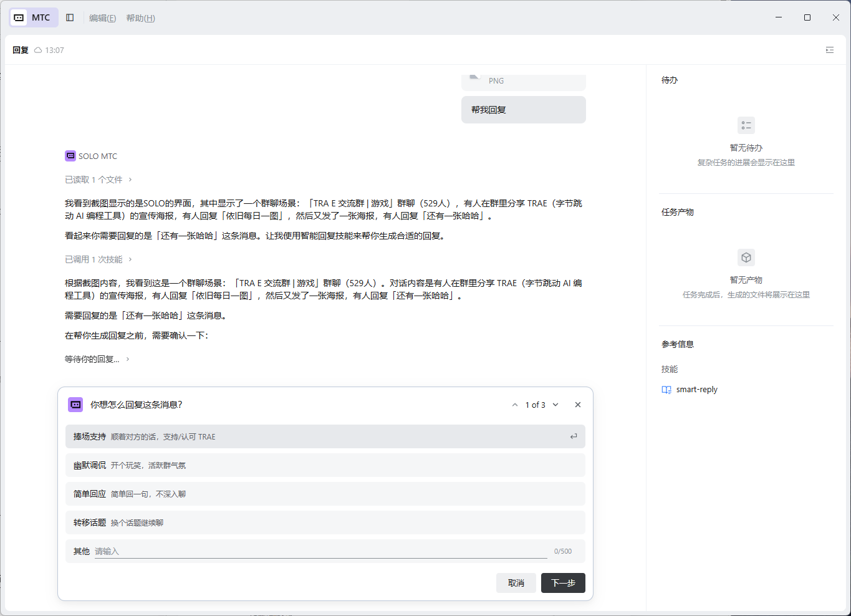Click the 13:07 timestamp
Viewport: 851px width, 616px height.
coord(55,50)
